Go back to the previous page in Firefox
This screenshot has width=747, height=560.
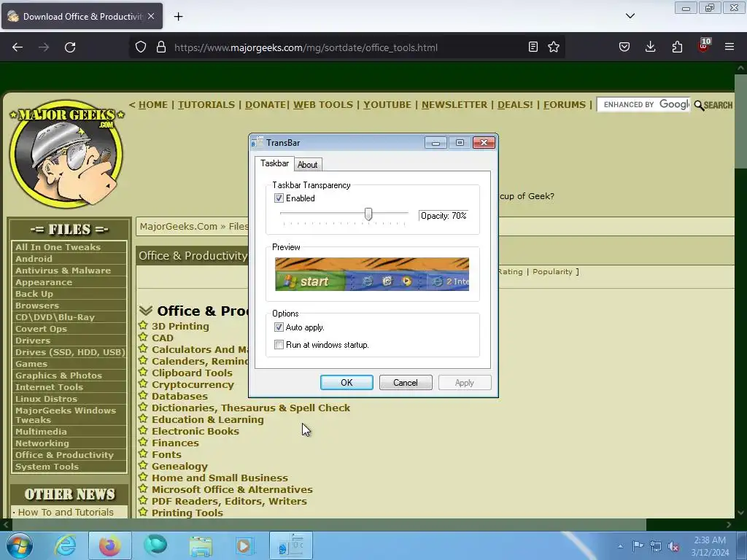tap(18, 47)
